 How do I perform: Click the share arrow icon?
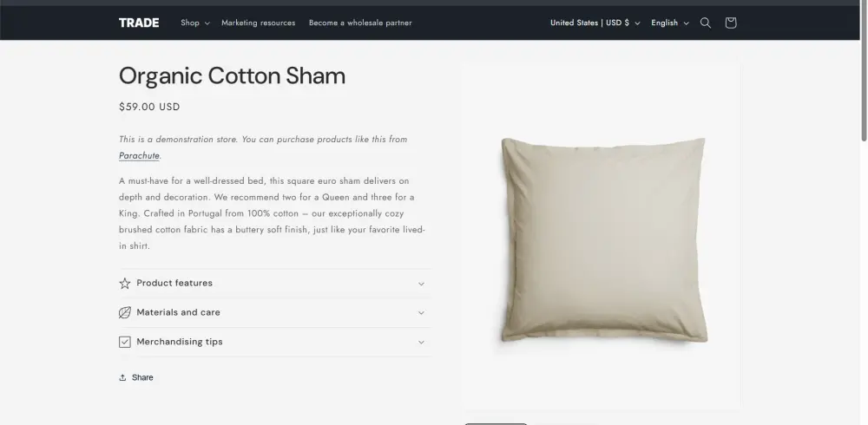coord(122,377)
